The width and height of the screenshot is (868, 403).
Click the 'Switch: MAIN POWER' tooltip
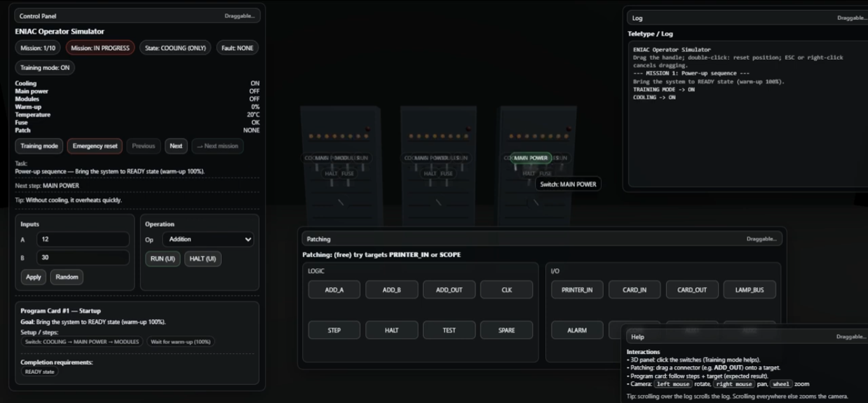568,184
